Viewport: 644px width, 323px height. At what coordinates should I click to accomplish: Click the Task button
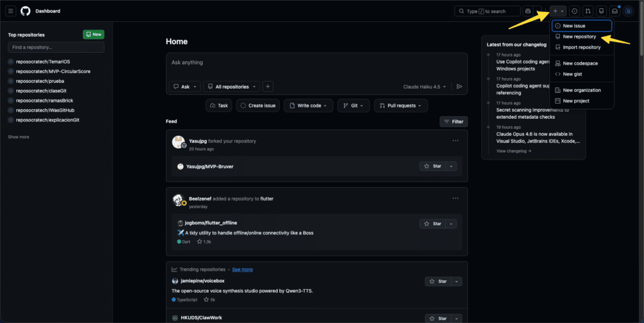pyautogui.click(x=219, y=106)
